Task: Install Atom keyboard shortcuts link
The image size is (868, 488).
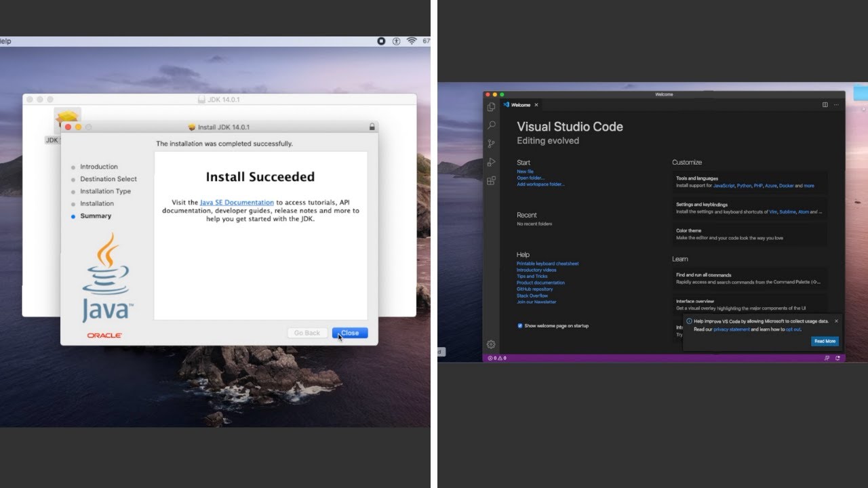Action: point(804,211)
